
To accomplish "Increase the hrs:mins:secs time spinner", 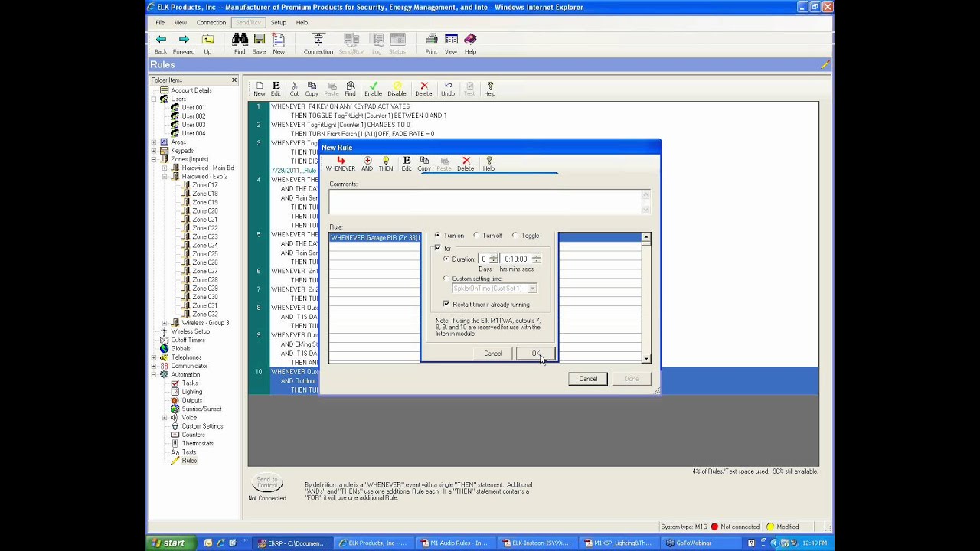I will [x=537, y=256].
